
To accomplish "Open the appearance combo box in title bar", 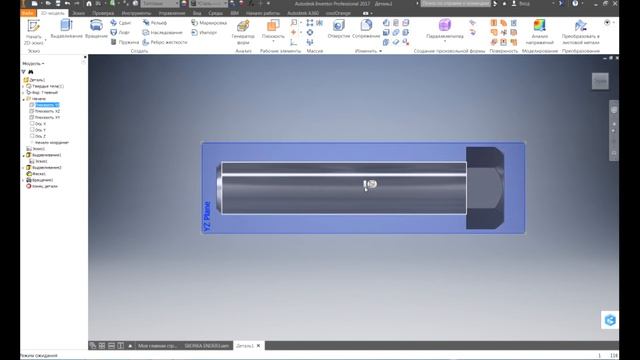I will [209, 3].
